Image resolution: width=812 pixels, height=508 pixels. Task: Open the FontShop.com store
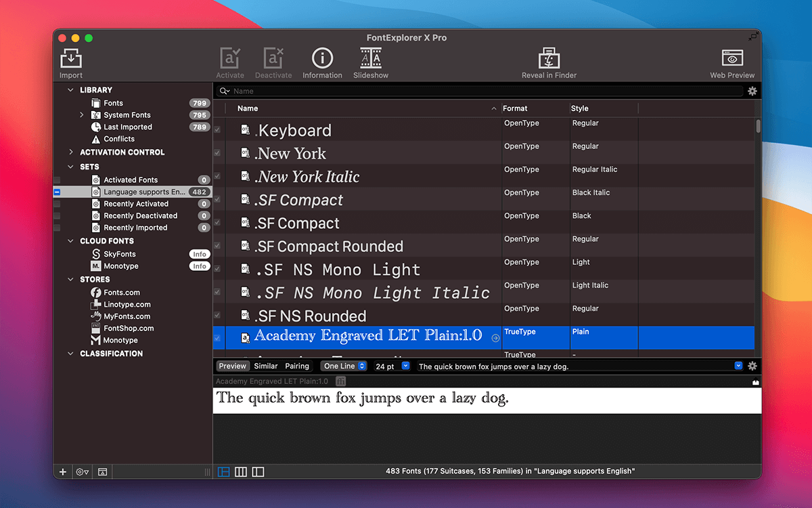(128, 329)
